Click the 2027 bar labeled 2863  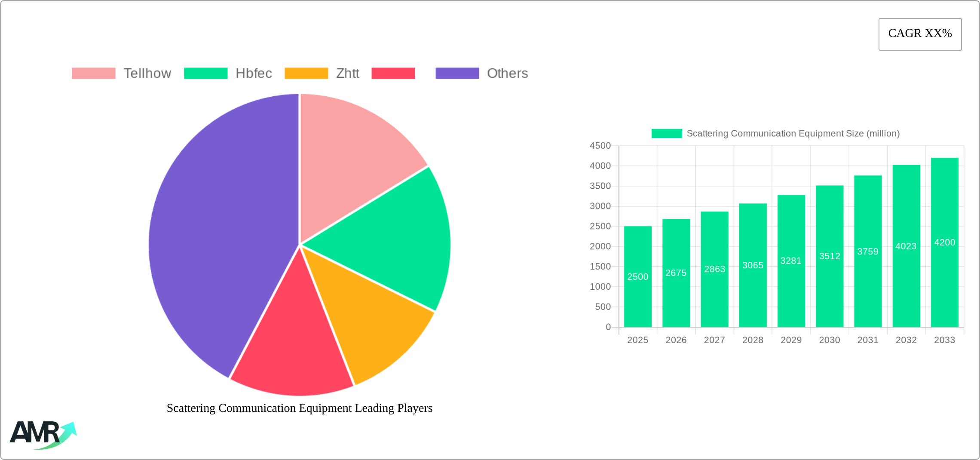click(714, 269)
